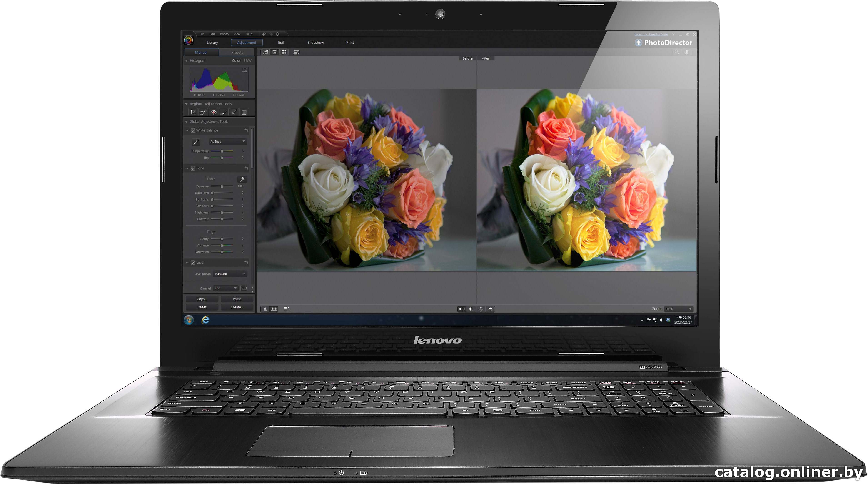
Task: Click the Temperature slider handle
Action: point(222,151)
